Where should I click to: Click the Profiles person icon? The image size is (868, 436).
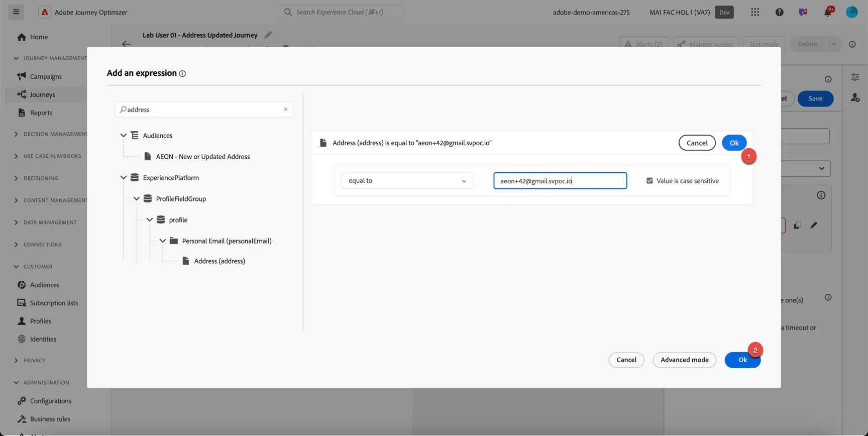pos(22,321)
